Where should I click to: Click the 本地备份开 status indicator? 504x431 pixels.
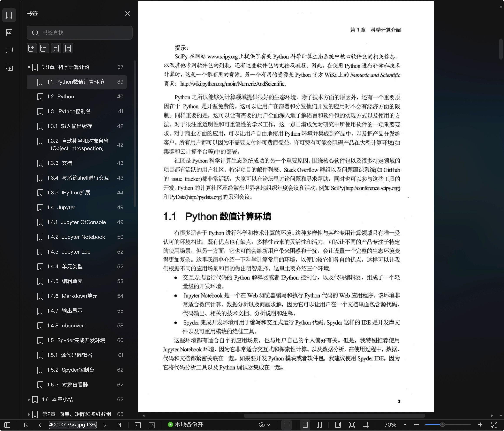coord(185,425)
